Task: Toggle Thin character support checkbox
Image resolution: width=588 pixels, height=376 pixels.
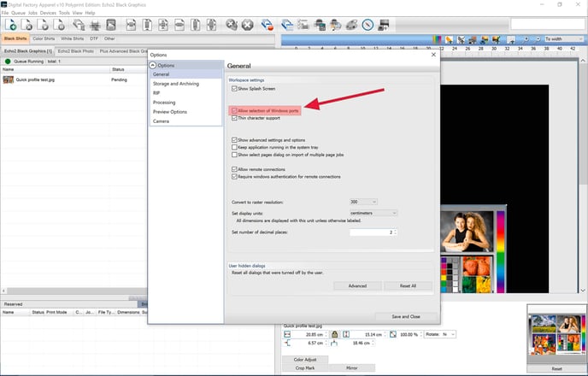Action: pos(234,118)
